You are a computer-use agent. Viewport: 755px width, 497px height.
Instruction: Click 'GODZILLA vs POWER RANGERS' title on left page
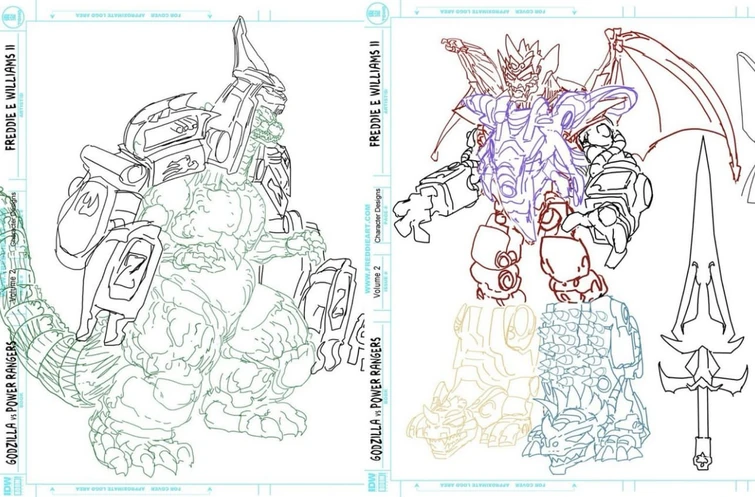[11, 404]
